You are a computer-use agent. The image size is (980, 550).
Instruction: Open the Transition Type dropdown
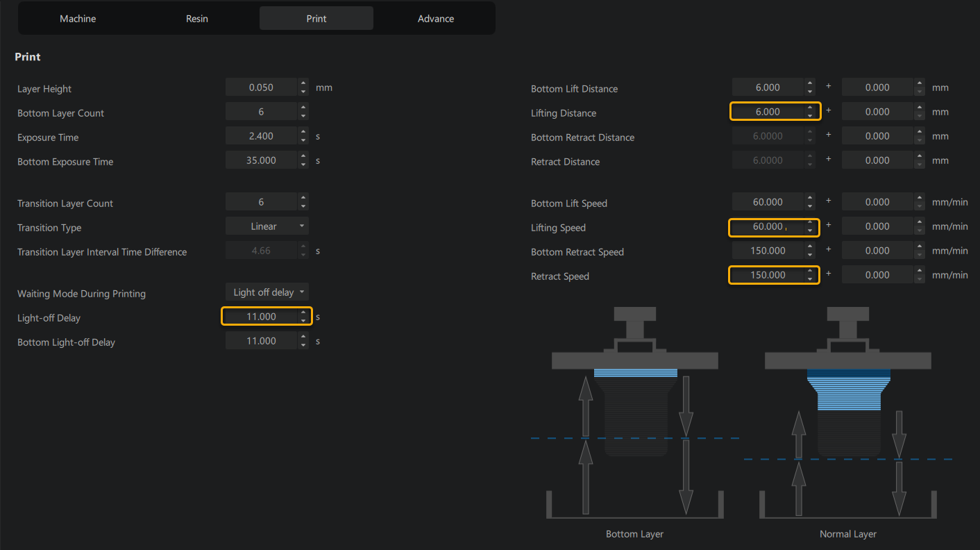tap(267, 226)
